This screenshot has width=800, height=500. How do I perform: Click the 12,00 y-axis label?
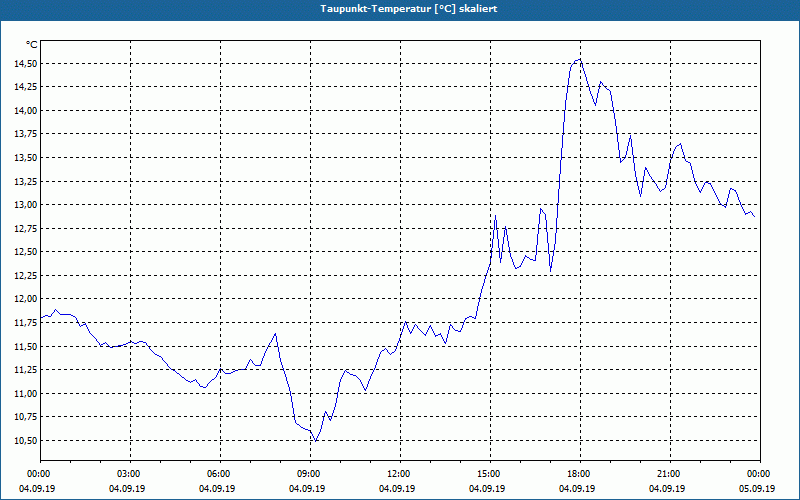(x=24, y=299)
